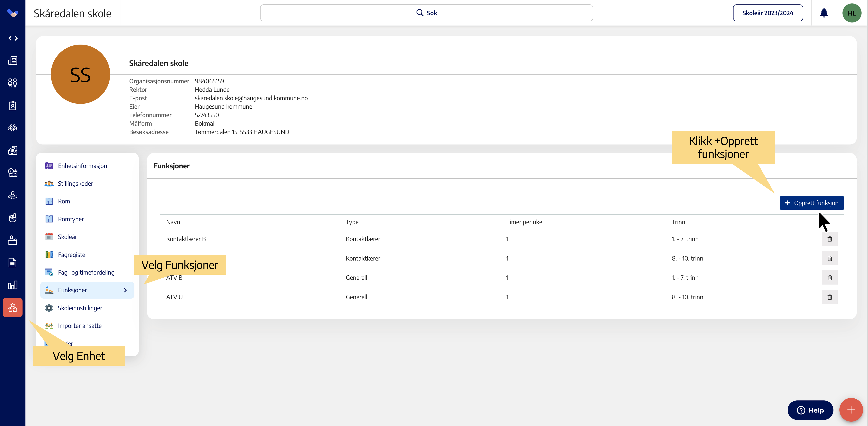The width and height of the screenshot is (868, 426).
Task: Open the Skoleår 2023/2024 selector
Action: click(x=768, y=13)
